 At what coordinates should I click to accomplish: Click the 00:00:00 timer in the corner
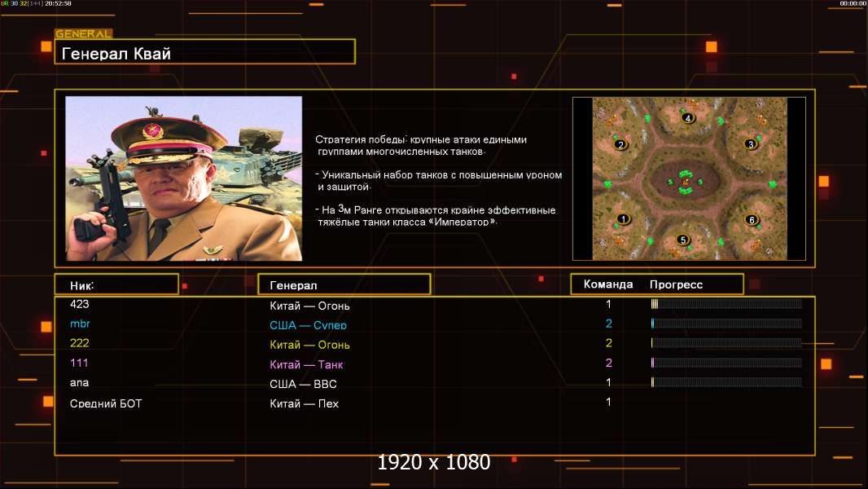(853, 3)
